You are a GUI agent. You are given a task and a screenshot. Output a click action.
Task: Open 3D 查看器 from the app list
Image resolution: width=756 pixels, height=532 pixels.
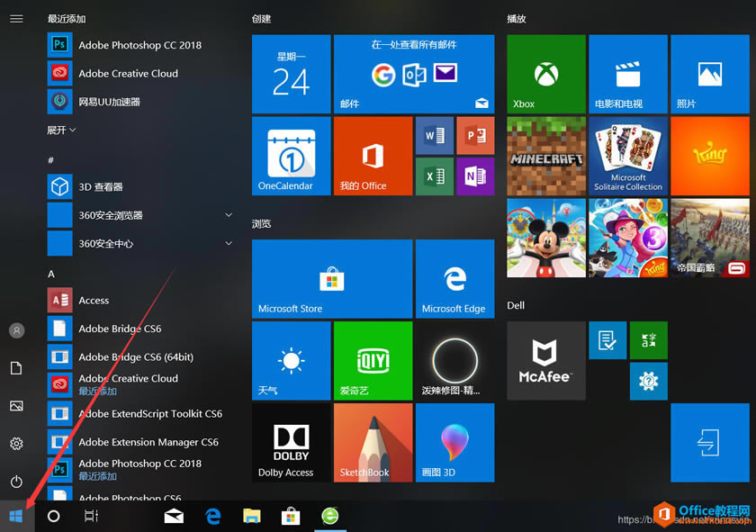coord(140,186)
